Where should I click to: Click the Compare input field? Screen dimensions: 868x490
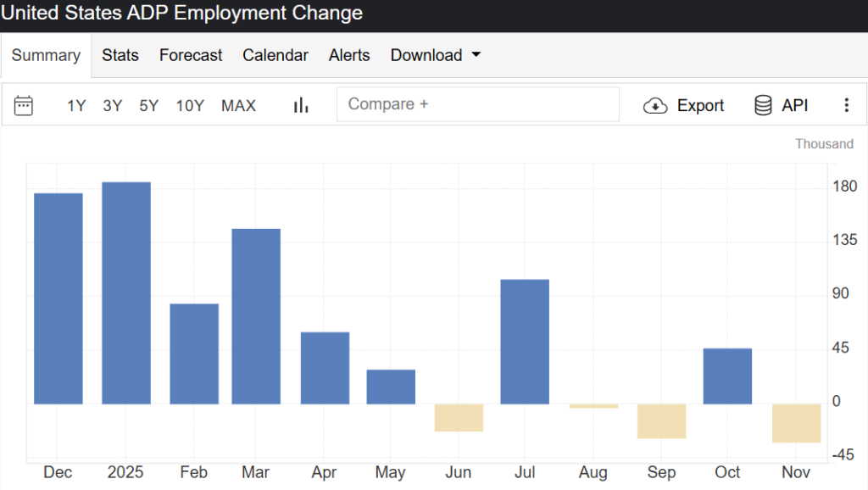(x=478, y=104)
